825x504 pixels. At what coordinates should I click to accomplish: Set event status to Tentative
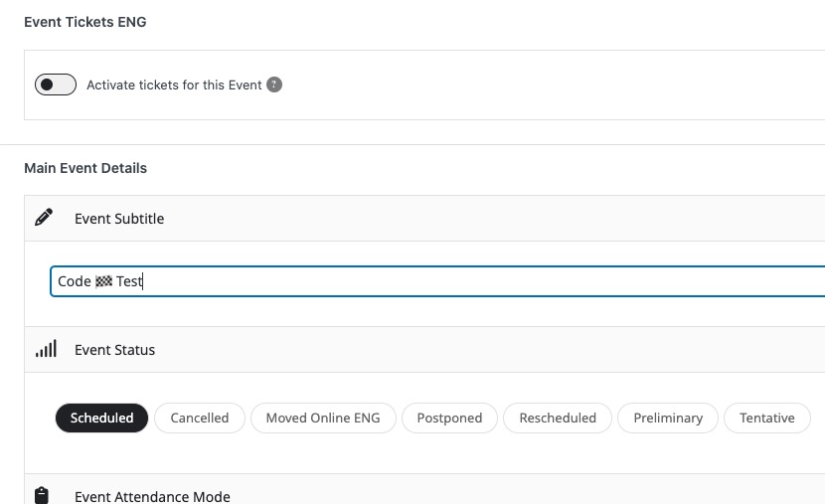tap(767, 419)
